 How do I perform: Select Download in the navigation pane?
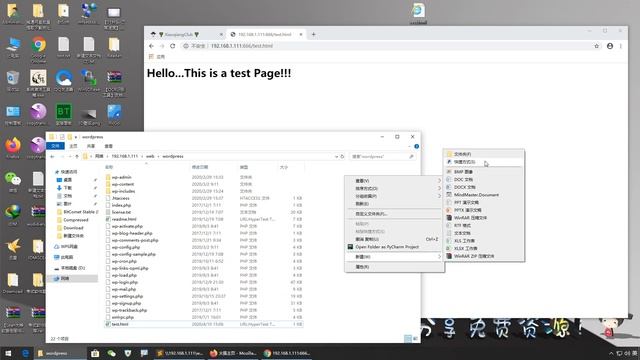(x=73, y=228)
